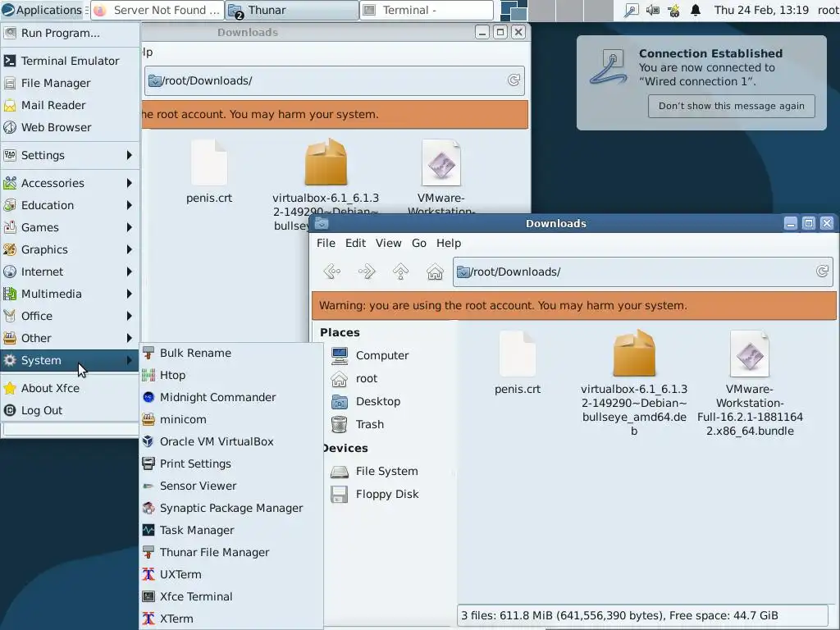Open the View menu
Viewport: 840px width, 630px height.
(x=388, y=243)
